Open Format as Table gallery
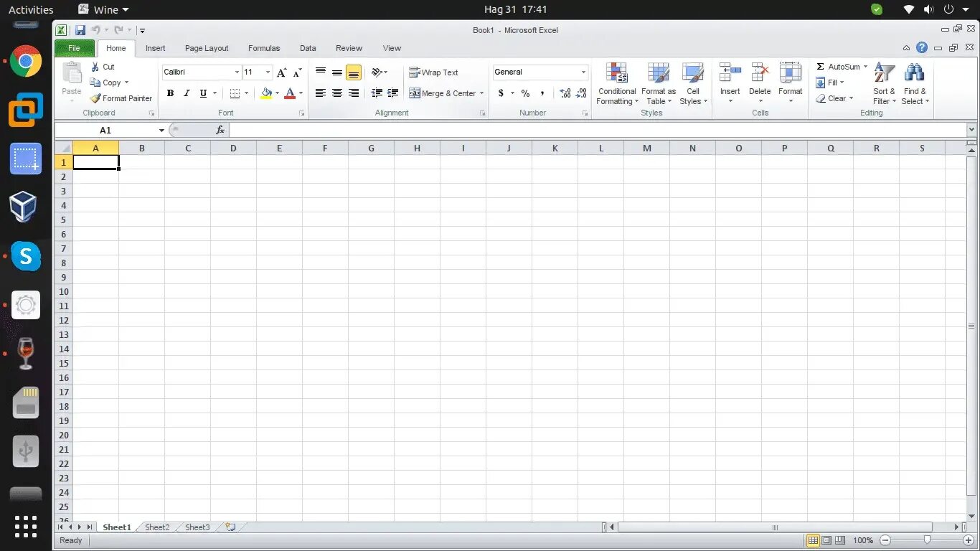This screenshot has width=980, height=551. [659, 83]
